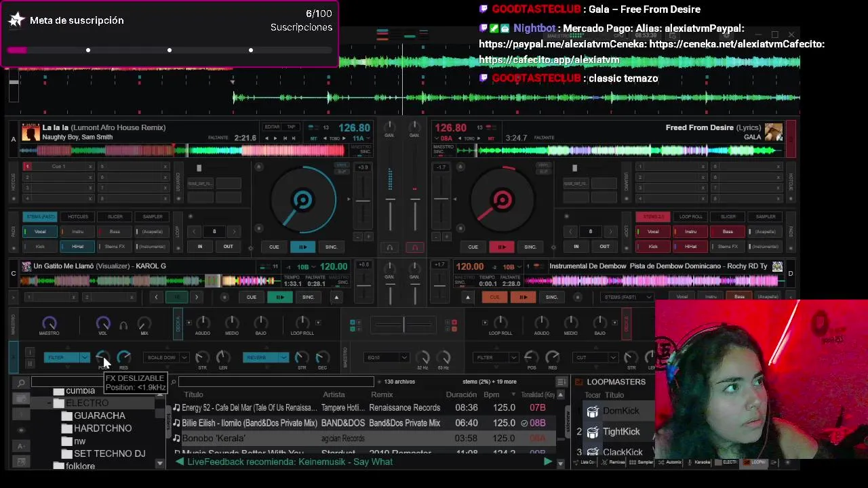
Task: Click the TAP tempo button
Action: (x=291, y=127)
